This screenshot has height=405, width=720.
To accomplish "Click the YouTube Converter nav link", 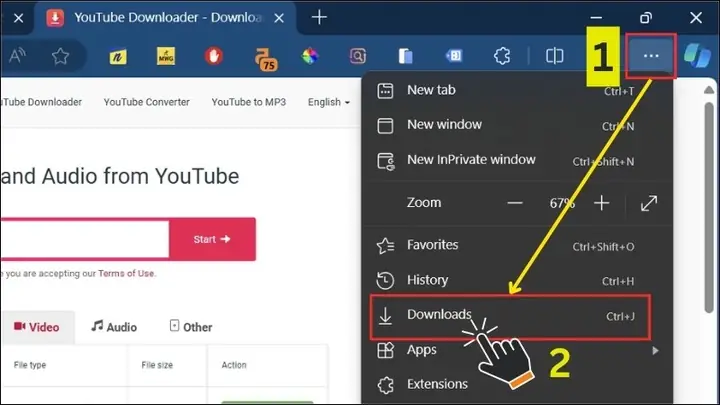I will (x=146, y=102).
